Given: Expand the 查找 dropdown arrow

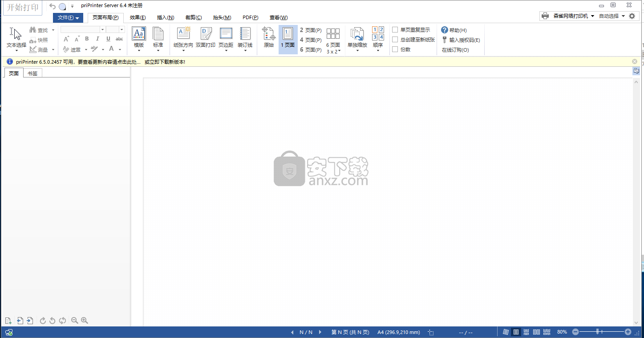Looking at the screenshot, I should (x=53, y=30).
